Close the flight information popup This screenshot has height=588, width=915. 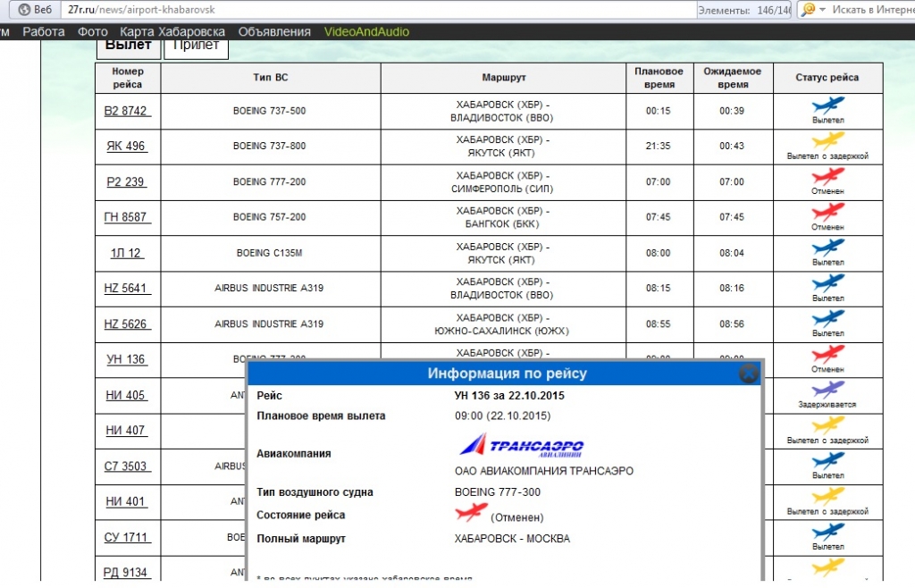(749, 374)
